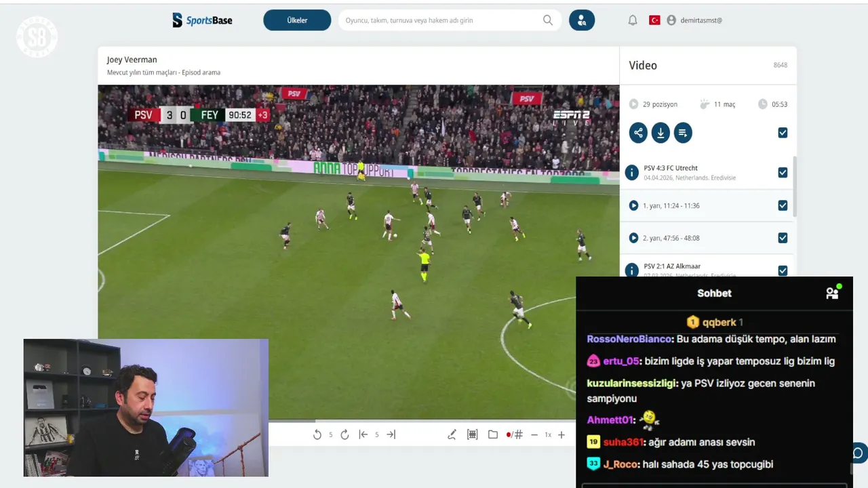Toggle the select-all clips checkbox

tap(783, 133)
